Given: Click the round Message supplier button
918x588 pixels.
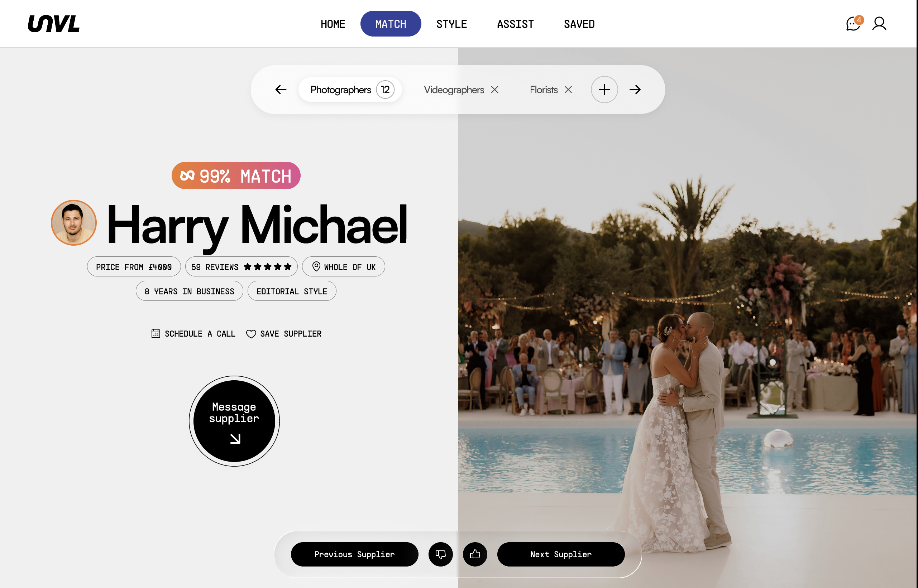Looking at the screenshot, I should [x=234, y=421].
